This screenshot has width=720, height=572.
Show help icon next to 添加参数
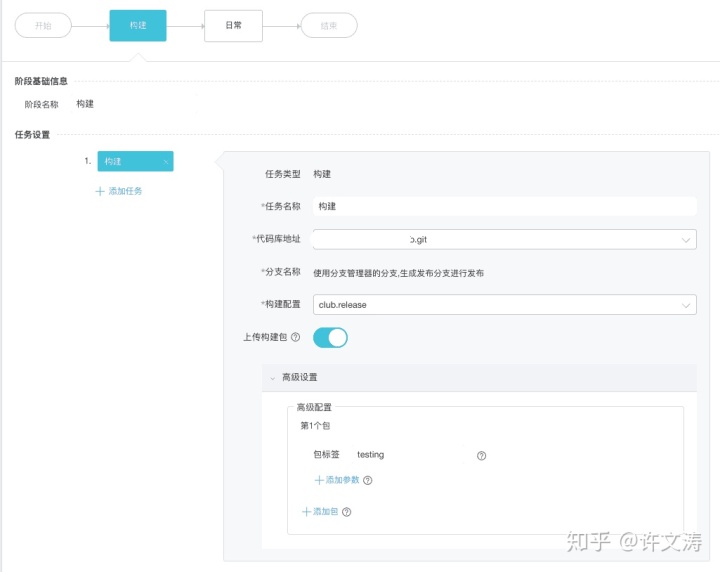click(x=368, y=480)
